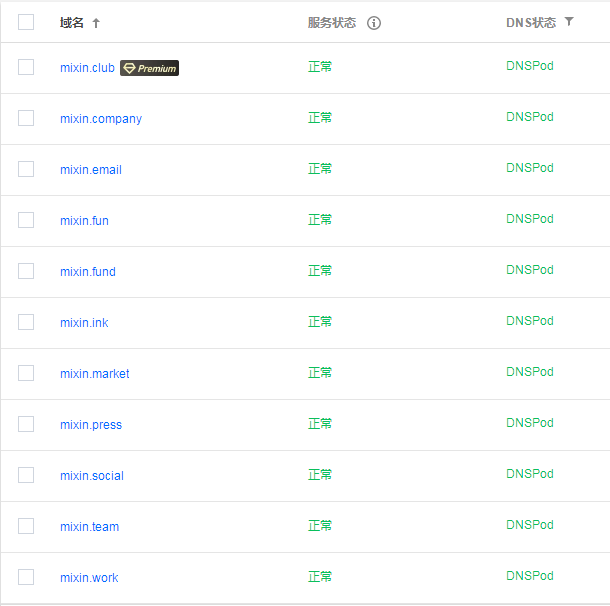Click the 域名 column header

click(72, 23)
